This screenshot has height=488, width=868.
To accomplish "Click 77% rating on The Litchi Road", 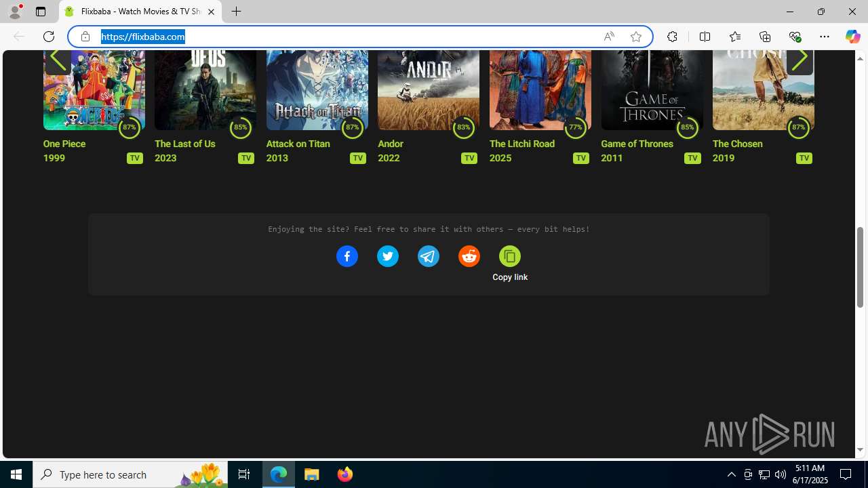I will [575, 127].
